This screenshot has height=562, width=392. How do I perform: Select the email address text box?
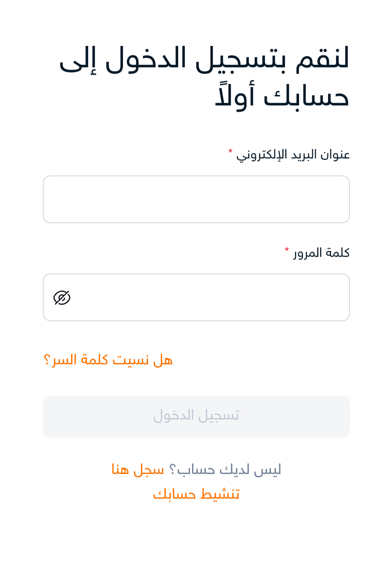point(196,199)
